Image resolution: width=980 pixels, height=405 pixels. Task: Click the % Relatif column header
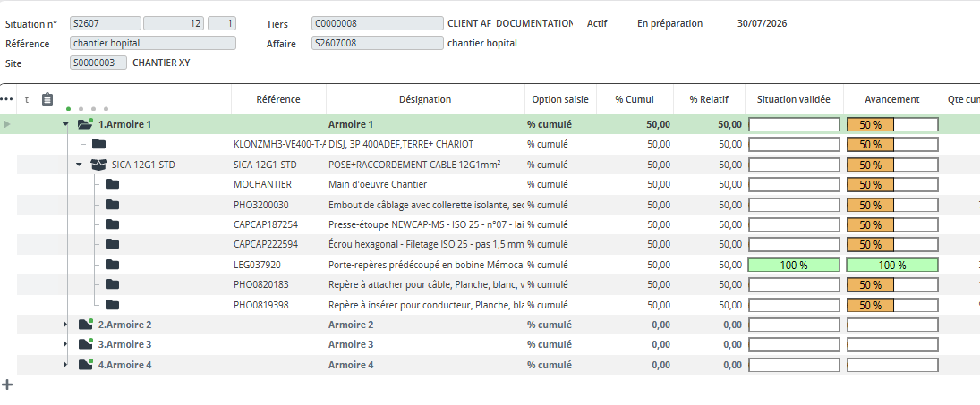(709, 99)
